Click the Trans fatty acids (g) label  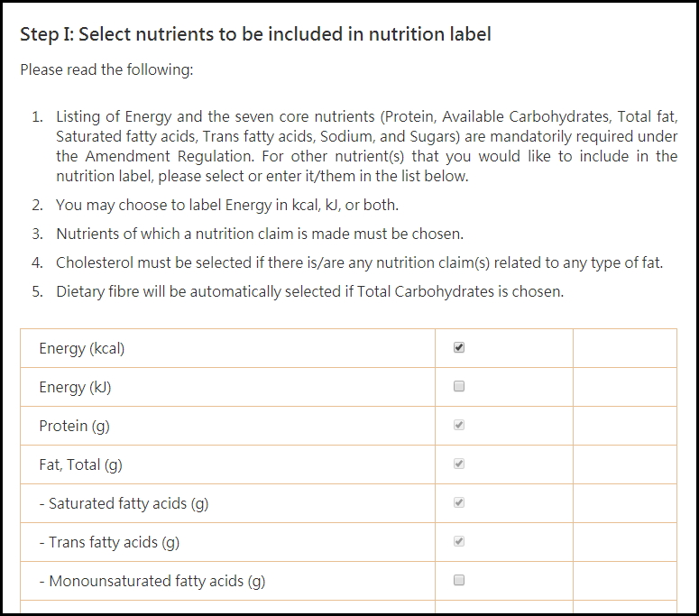109,542
